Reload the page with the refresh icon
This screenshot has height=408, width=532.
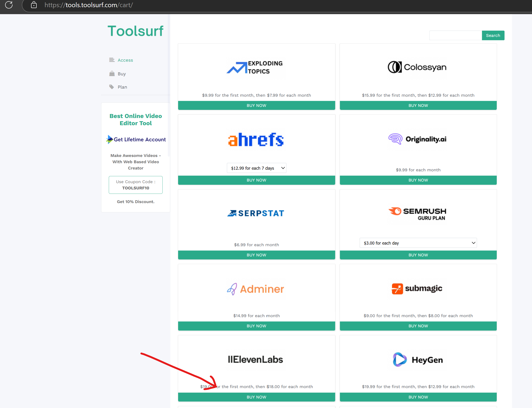9,5
